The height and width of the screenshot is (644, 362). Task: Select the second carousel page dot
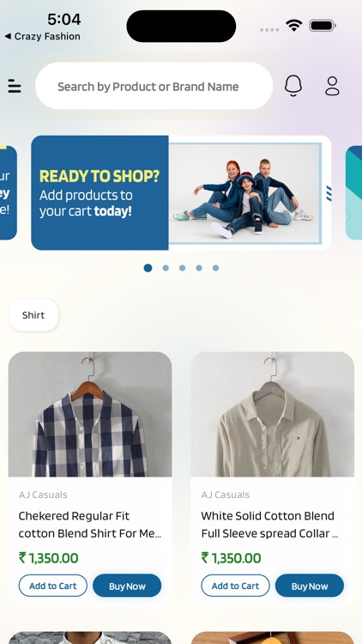(166, 268)
